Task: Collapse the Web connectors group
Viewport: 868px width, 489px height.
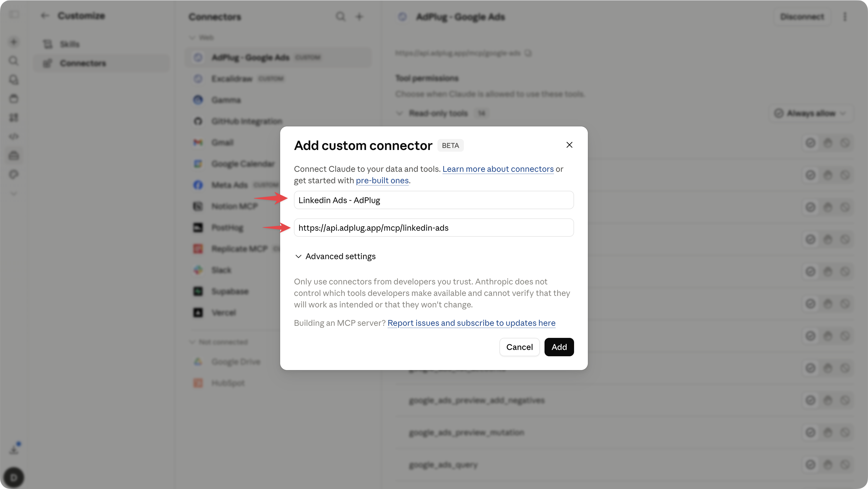Action: 201,37
